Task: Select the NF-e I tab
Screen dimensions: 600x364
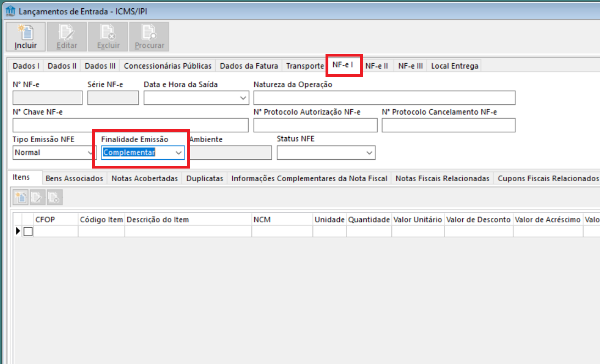Action: [x=343, y=65]
